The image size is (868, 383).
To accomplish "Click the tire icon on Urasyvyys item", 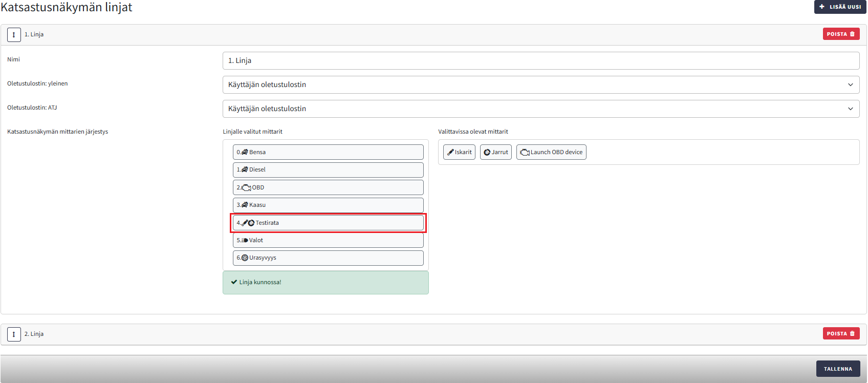I will coord(245,258).
